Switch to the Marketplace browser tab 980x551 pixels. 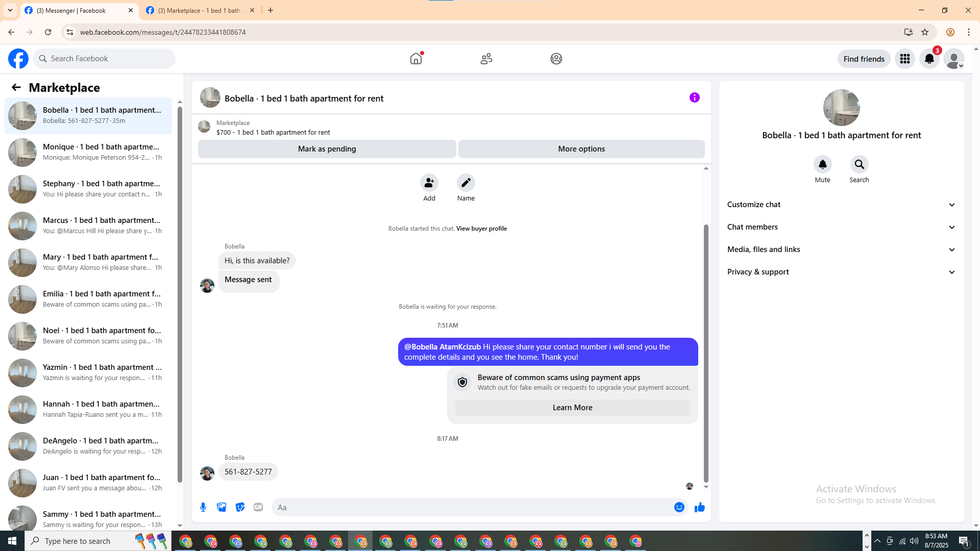200,10
